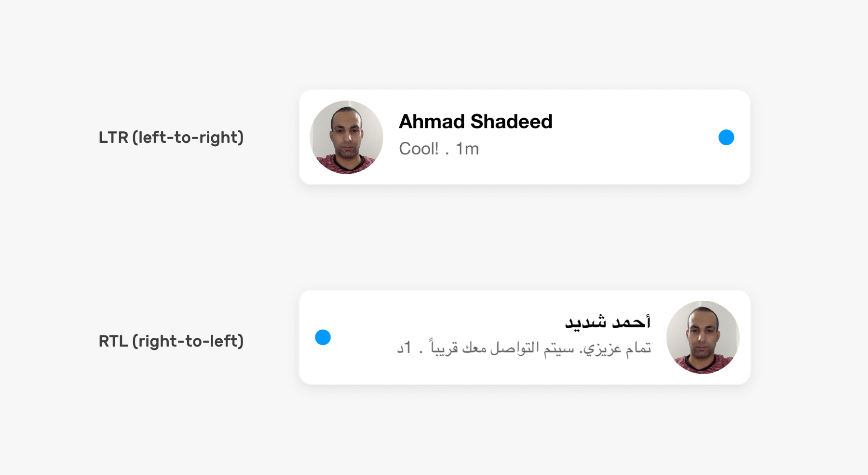This screenshot has width=868, height=475.
Task: Select the "RTL (right-to-left)" label
Action: (171, 341)
